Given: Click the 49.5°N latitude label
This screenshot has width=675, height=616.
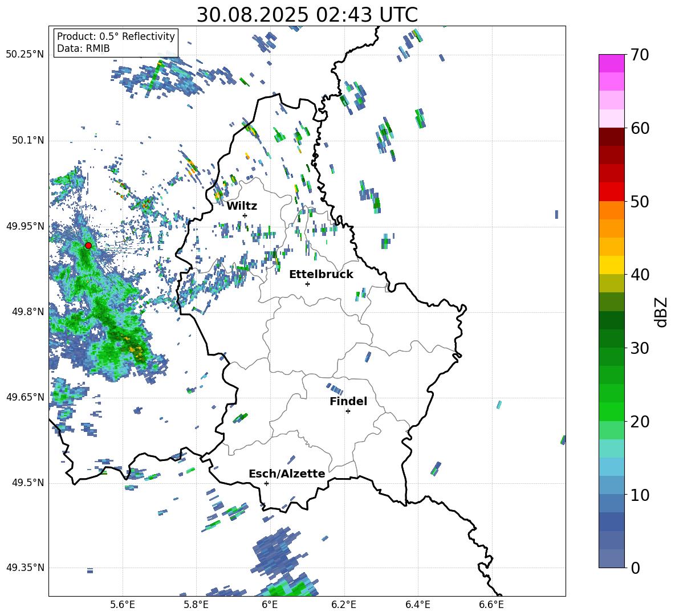Looking at the screenshot, I should coord(28,483).
